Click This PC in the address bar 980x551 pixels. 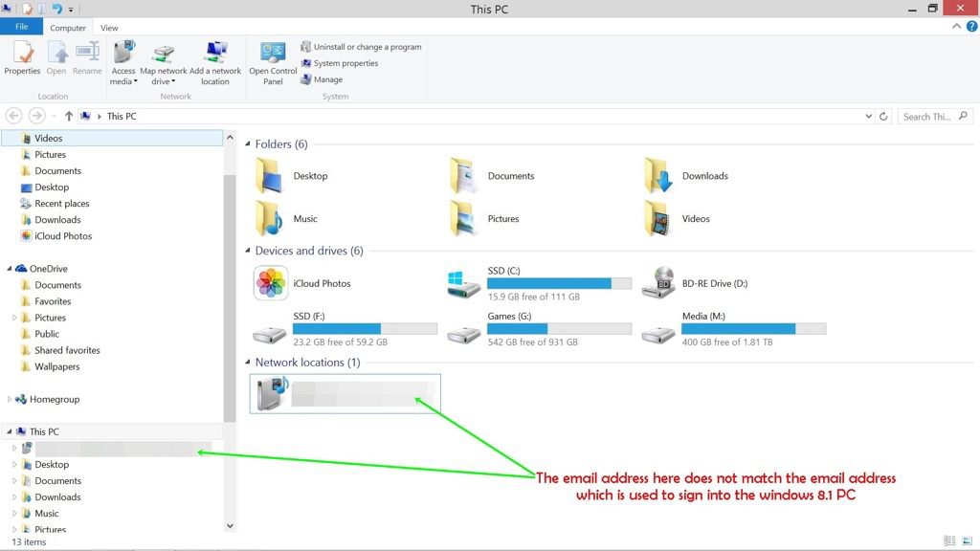click(122, 116)
